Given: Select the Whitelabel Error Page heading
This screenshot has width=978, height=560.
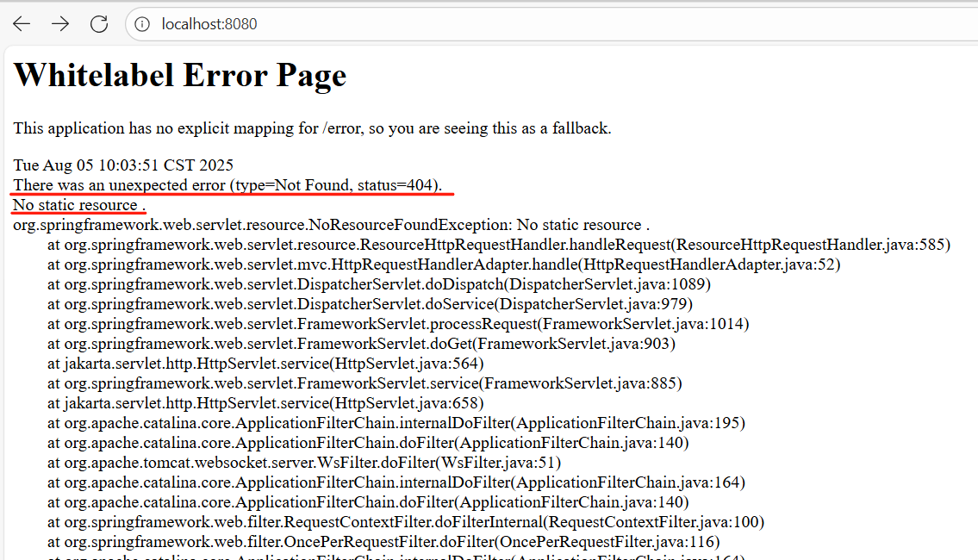Looking at the screenshot, I should [179, 76].
